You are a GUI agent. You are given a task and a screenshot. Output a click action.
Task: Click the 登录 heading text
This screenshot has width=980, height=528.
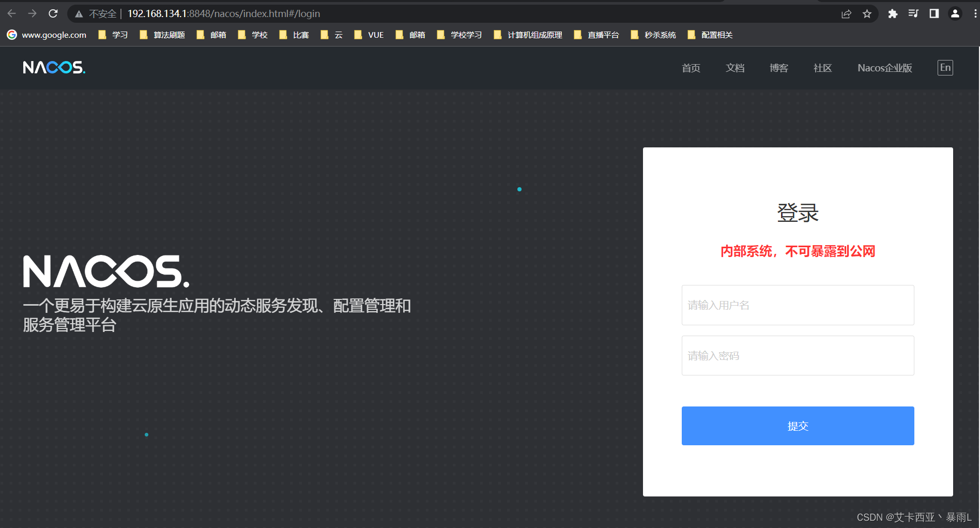pos(798,213)
